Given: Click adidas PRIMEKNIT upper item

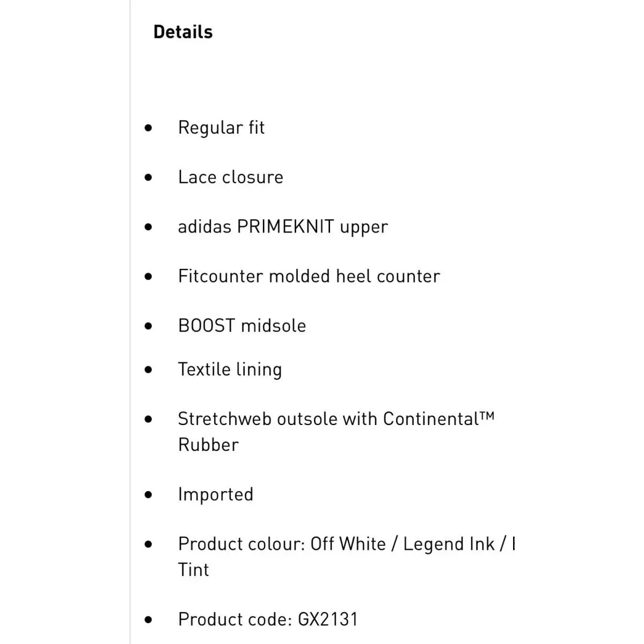Looking at the screenshot, I should click(283, 227).
